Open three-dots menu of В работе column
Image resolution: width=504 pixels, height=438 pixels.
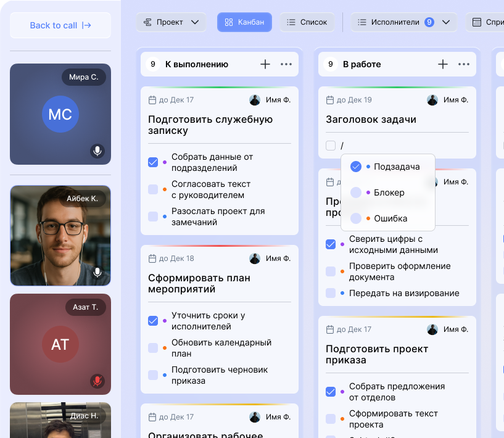(464, 64)
